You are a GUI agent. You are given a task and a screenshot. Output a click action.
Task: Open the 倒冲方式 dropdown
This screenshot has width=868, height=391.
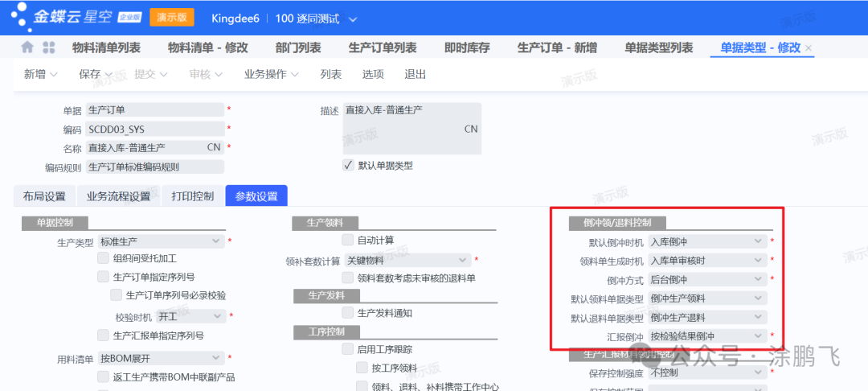(758, 279)
